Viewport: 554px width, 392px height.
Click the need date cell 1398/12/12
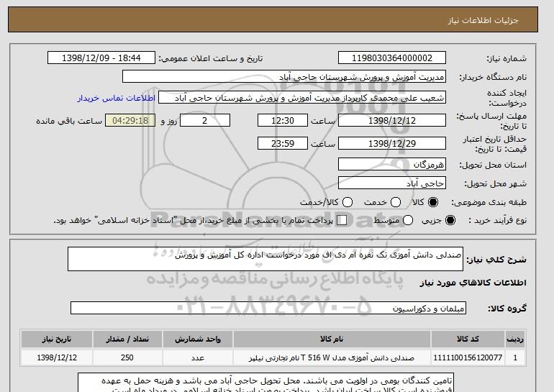(57, 357)
